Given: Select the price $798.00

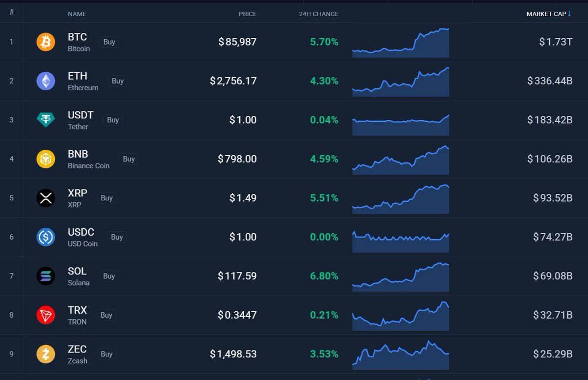Looking at the screenshot, I should pos(237,159).
